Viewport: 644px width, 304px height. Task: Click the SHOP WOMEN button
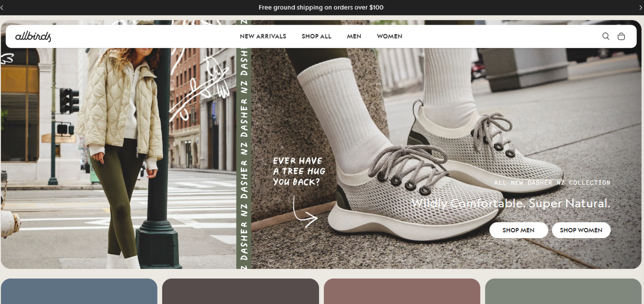581,230
